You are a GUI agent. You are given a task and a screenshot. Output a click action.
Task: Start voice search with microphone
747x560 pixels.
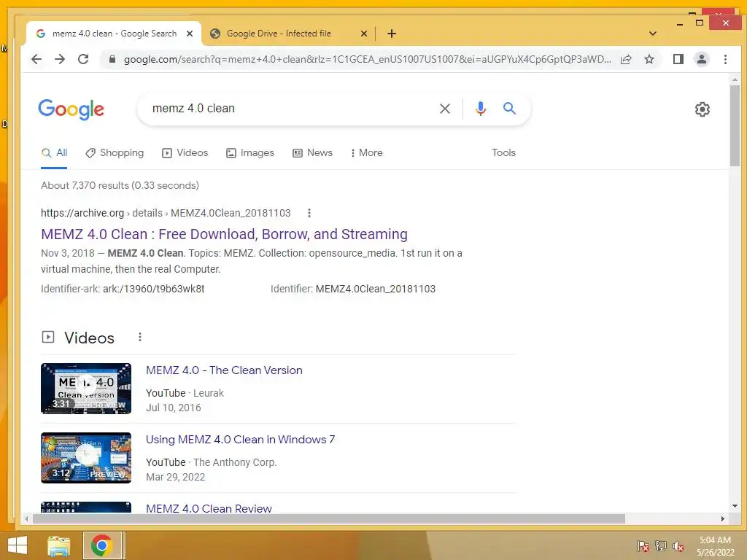(x=481, y=109)
